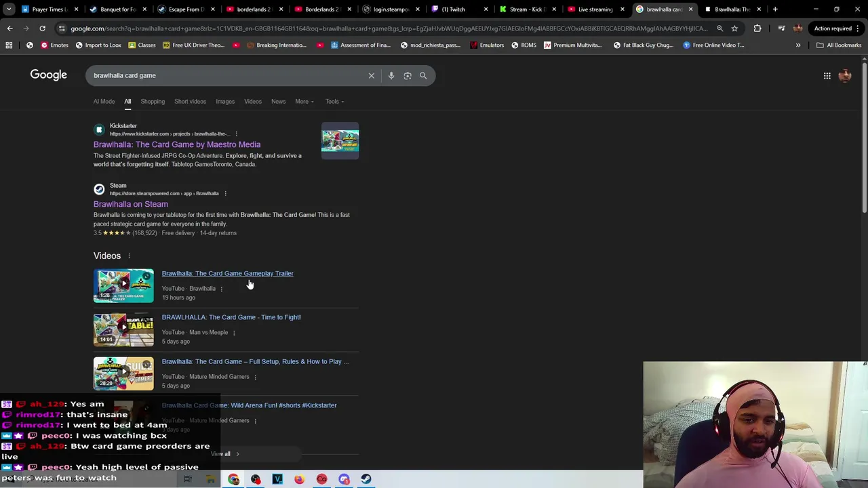Viewport: 868px width, 488px height.
Task: Open the ROMS bookmark
Action: (x=524, y=45)
